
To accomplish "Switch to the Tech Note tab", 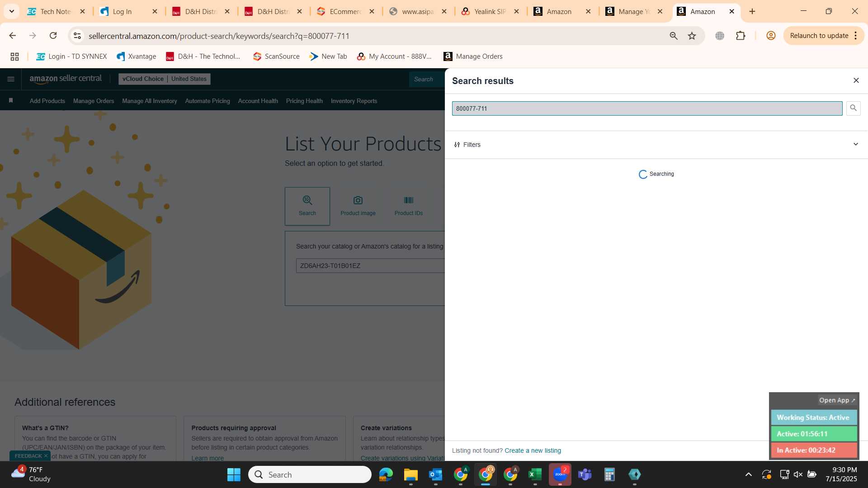I will click(x=55, y=11).
